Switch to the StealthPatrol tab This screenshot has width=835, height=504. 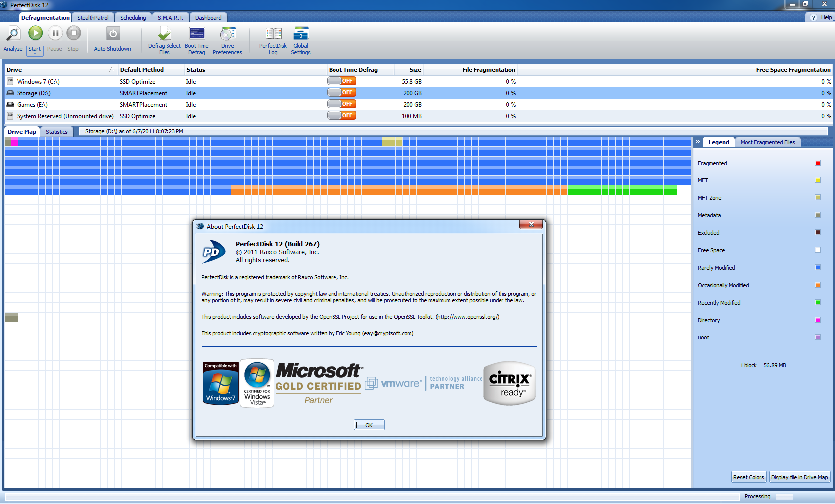coord(93,18)
